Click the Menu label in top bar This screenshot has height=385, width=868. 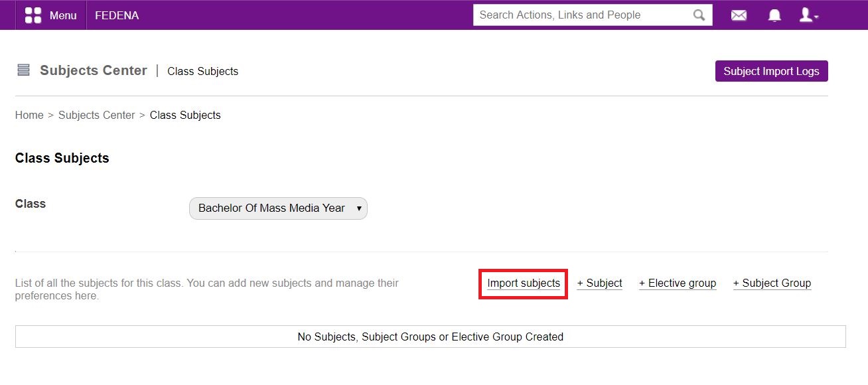pos(63,15)
